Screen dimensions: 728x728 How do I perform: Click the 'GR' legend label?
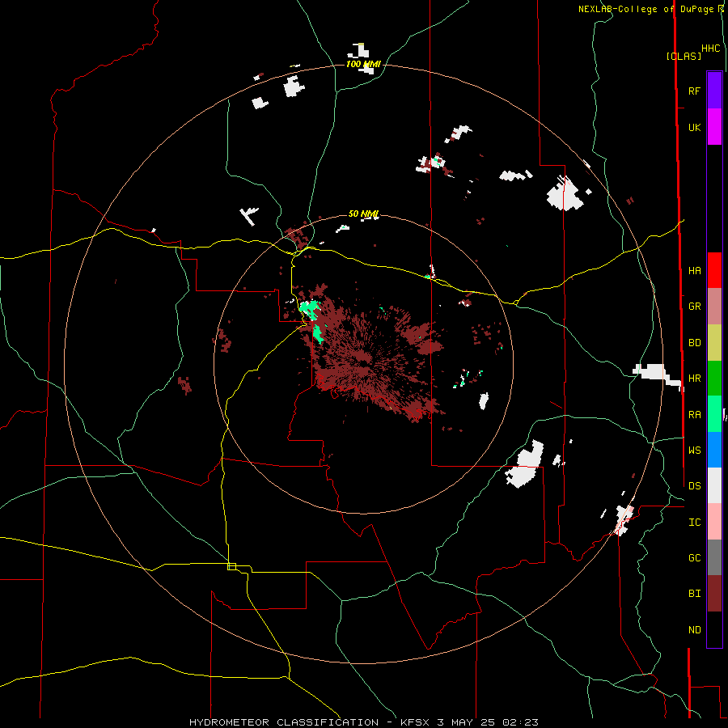click(x=694, y=307)
